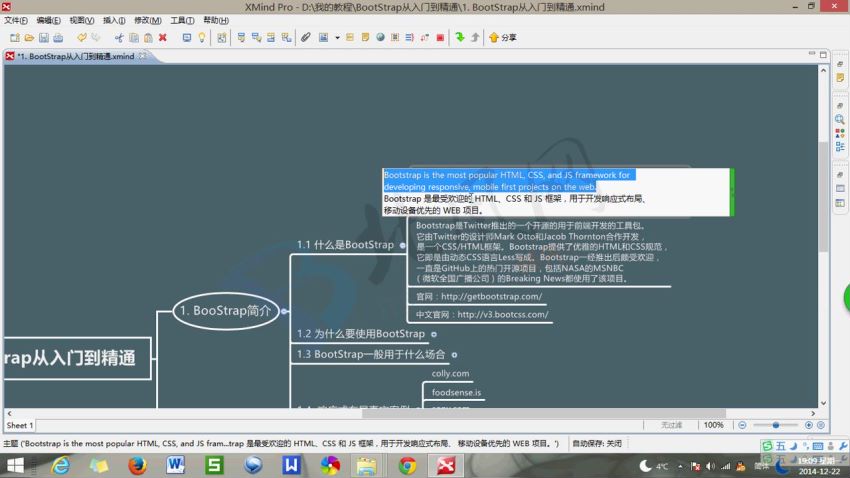850x478 pixels.
Task: Click the red square toolbar icon
Action: click(440, 37)
